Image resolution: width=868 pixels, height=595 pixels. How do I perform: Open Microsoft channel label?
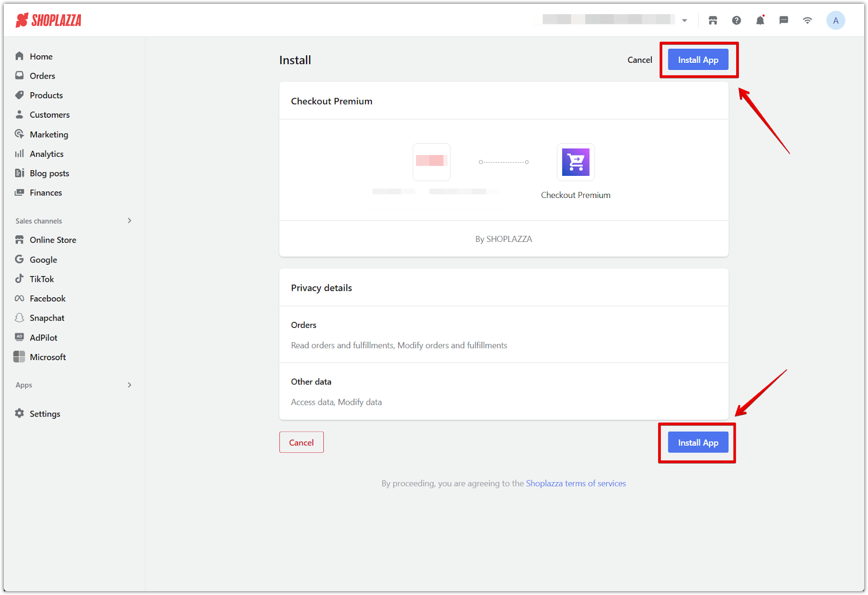(48, 357)
